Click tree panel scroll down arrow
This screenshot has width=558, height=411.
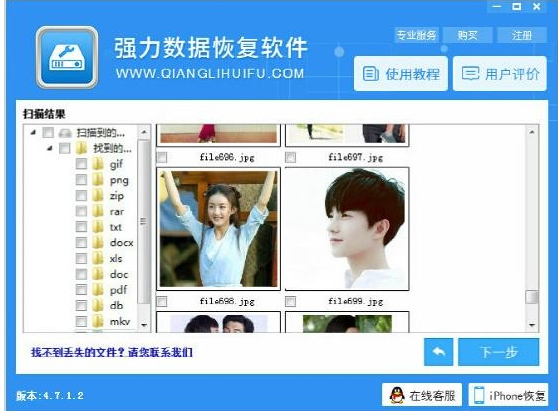point(144,325)
